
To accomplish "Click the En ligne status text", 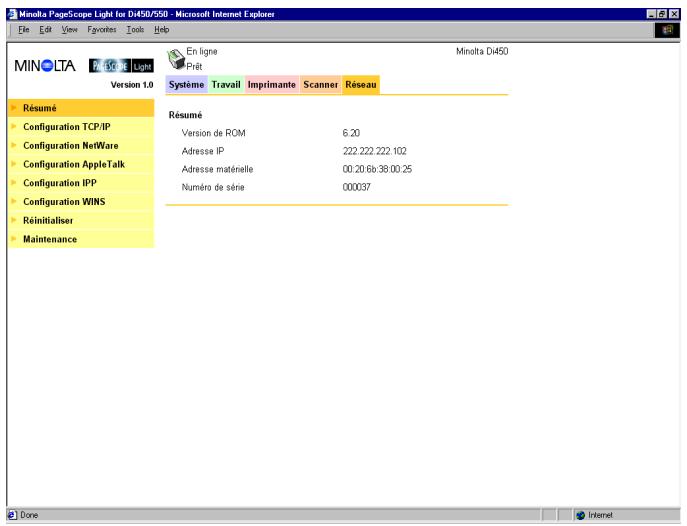I will point(202,52).
